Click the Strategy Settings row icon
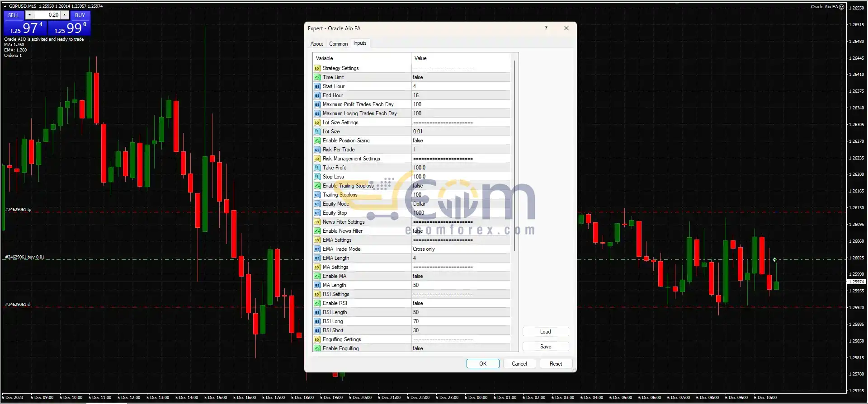The width and height of the screenshot is (868, 404). [317, 68]
